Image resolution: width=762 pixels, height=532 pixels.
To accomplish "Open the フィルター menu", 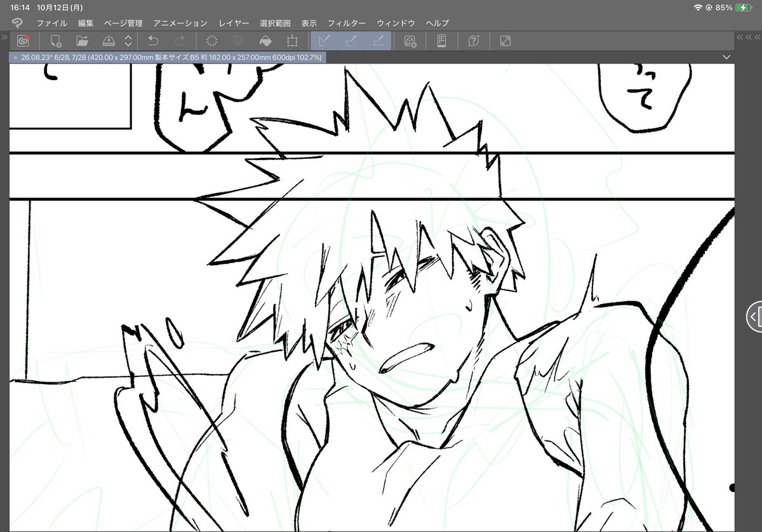I will (347, 23).
